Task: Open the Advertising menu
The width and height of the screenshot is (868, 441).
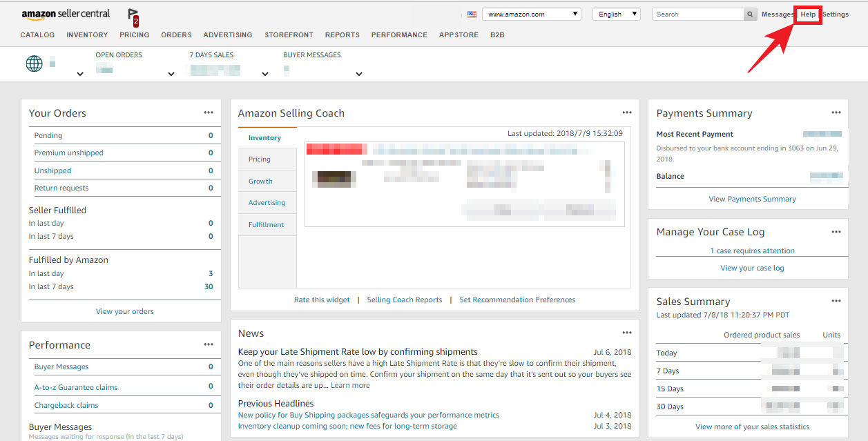Action: [x=228, y=35]
